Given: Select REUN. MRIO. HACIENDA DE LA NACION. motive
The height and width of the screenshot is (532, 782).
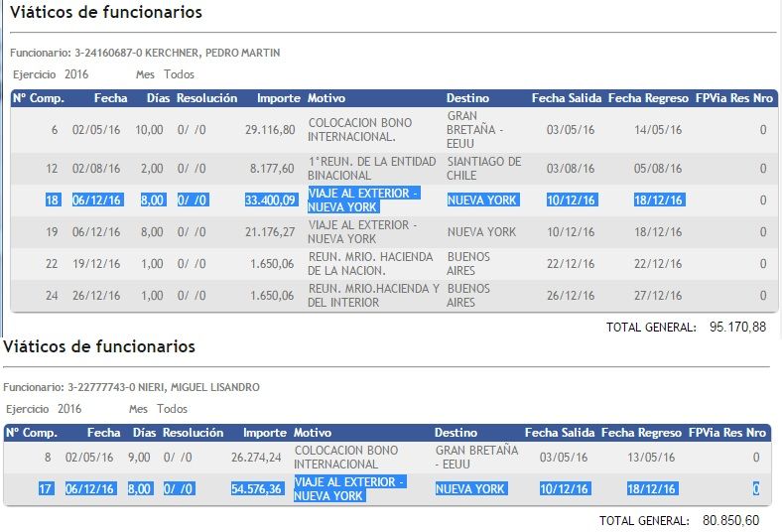Looking at the screenshot, I should click(370, 264).
